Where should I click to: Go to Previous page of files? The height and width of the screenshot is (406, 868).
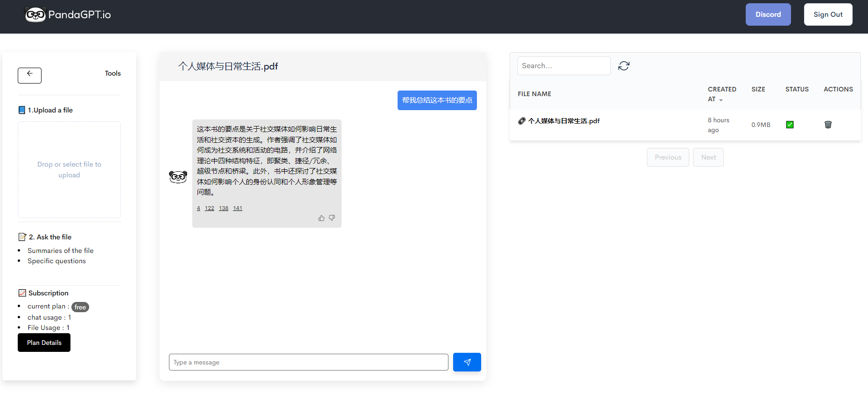pos(667,157)
